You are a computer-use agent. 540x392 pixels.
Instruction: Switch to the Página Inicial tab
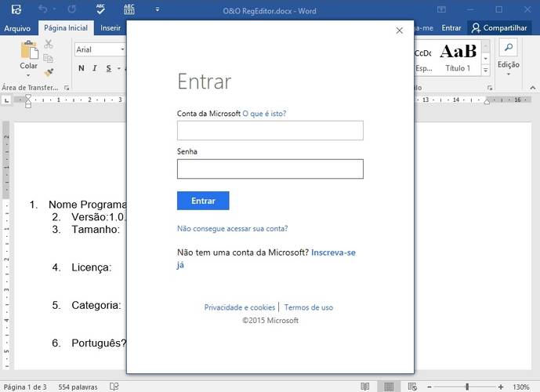pos(66,28)
